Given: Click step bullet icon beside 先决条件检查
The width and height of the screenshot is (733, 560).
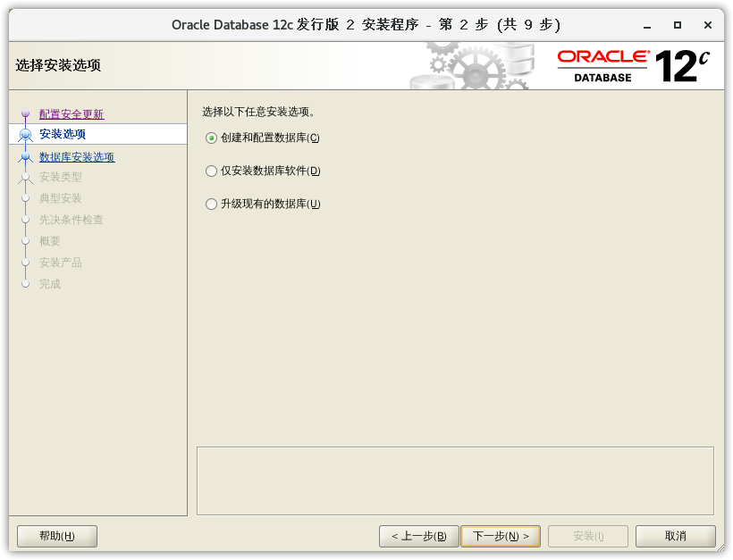Looking at the screenshot, I should (x=25, y=220).
